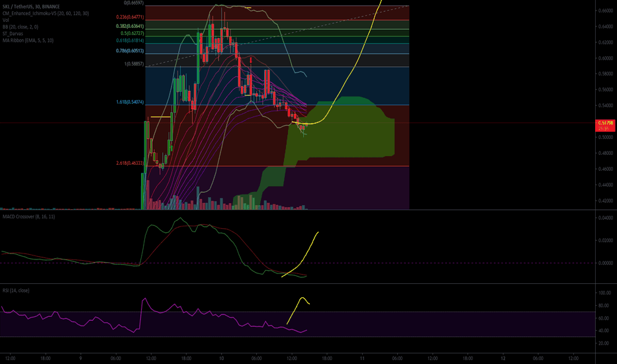This screenshot has height=364, width=617.
Task: Click 0.56000 on the price axis
Action: tap(605, 89)
